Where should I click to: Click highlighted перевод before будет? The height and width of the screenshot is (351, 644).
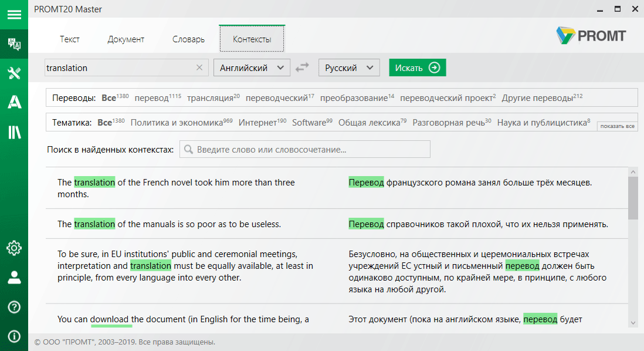click(541, 319)
